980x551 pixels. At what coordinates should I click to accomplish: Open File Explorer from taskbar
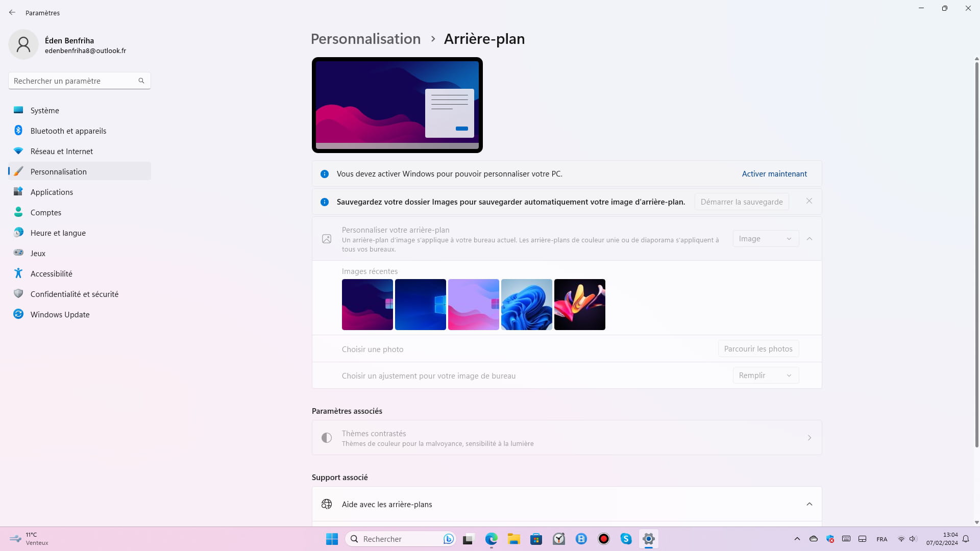point(513,539)
